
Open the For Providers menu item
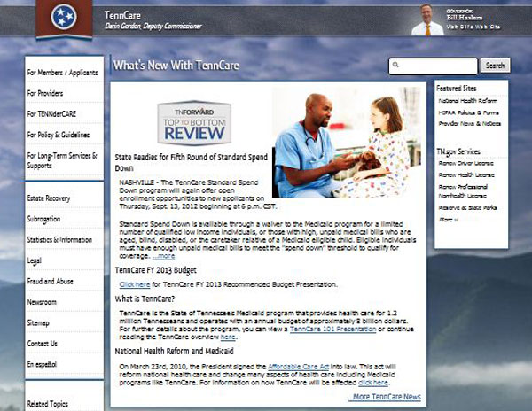pos(45,93)
